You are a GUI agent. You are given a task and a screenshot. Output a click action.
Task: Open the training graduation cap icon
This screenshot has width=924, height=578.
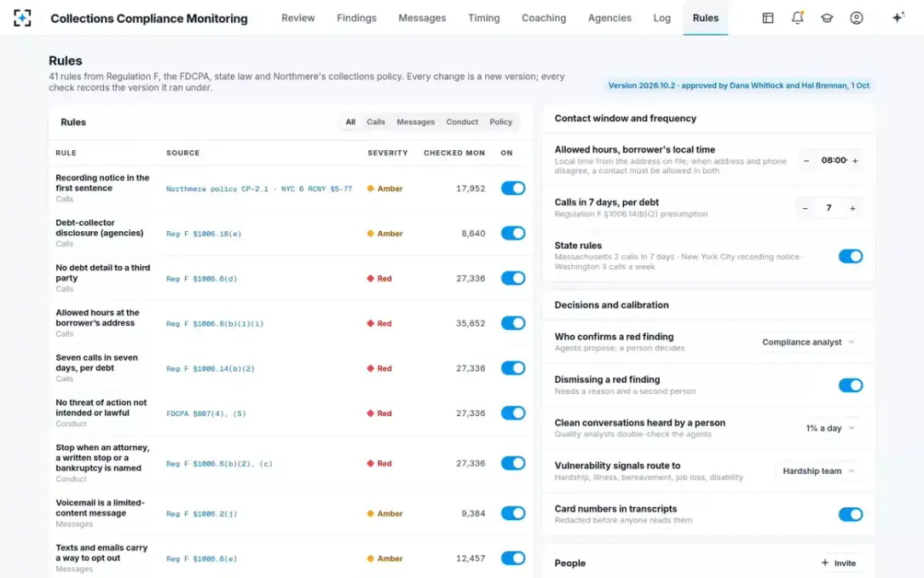point(827,18)
